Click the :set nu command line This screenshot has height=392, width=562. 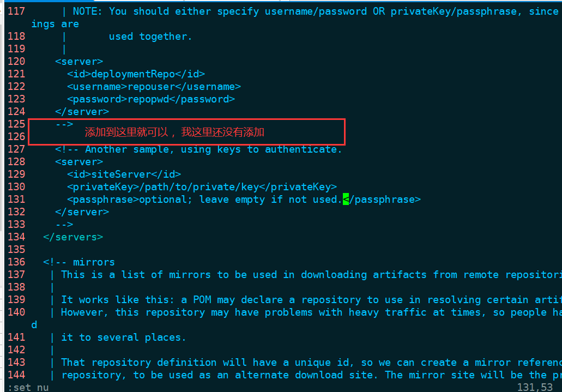pos(28,387)
